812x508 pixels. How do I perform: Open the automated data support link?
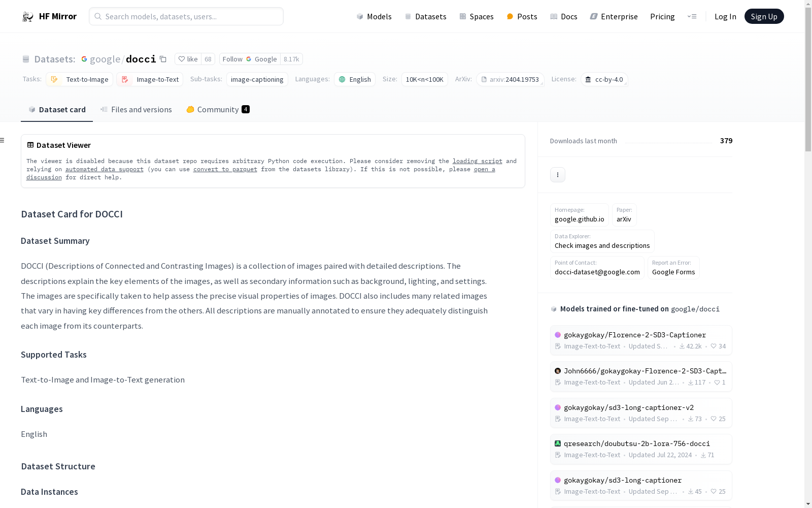[x=104, y=169]
